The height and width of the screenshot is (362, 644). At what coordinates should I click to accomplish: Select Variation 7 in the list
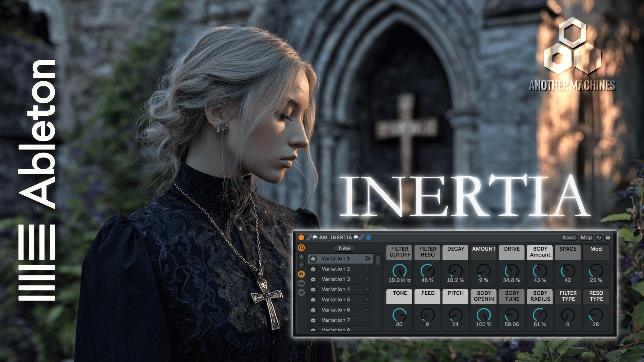(340, 320)
